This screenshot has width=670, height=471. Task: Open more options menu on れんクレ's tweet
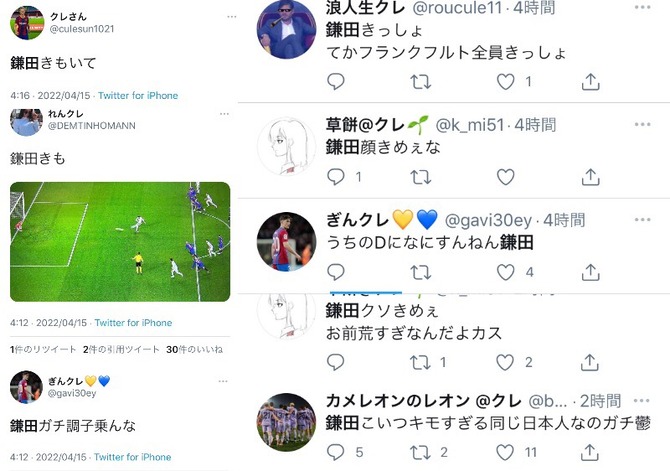coord(224,114)
